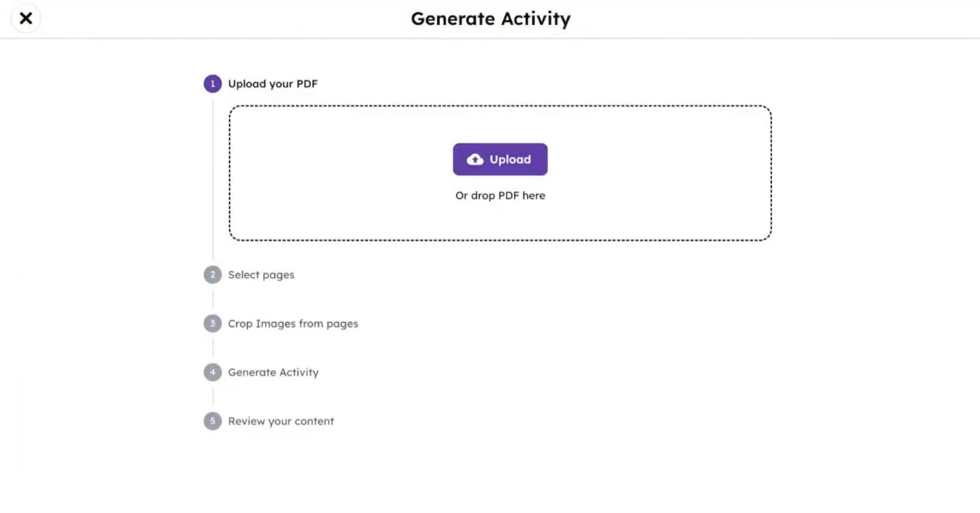Screen dimensions: 980x513
Task: Jump to the "Generate Activity" step label
Action: tap(273, 372)
